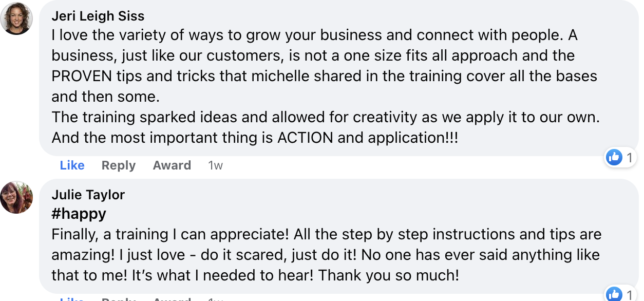View reaction count on Jeri's comment

coord(630,158)
